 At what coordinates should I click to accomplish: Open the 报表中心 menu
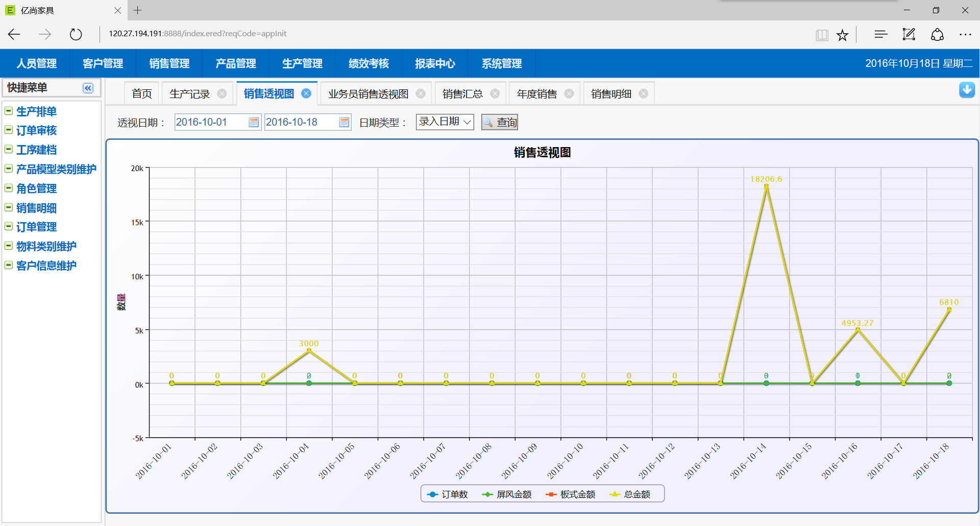(x=435, y=64)
